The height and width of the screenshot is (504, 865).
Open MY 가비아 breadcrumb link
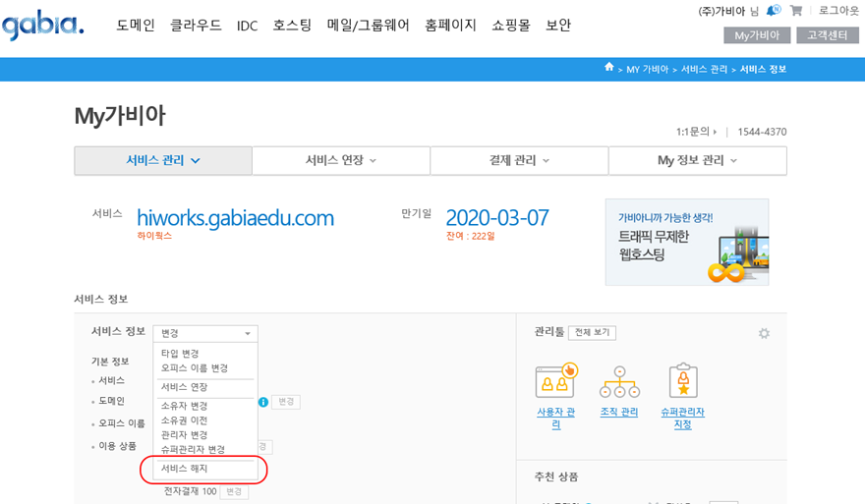[x=647, y=69]
